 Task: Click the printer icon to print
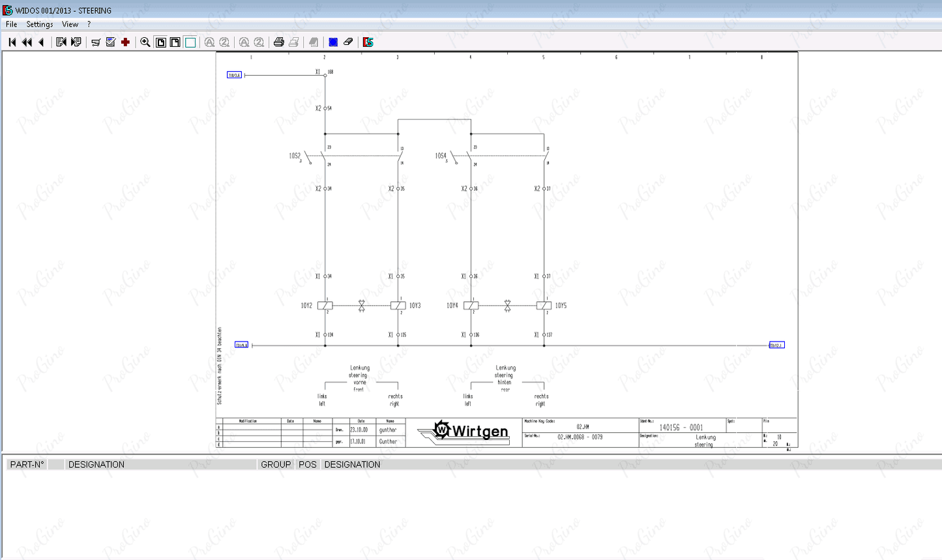tap(278, 42)
